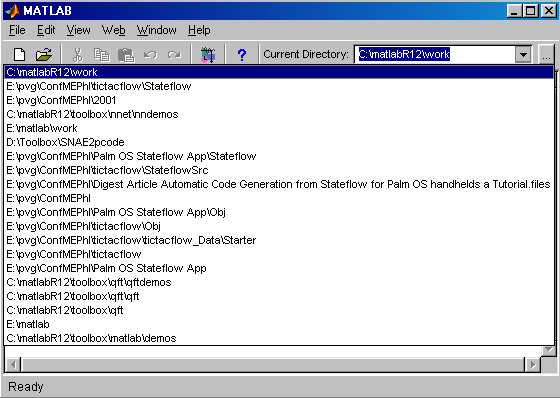The width and height of the screenshot is (560, 398).
Task: Open the Edit menu
Action: click(x=46, y=30)
